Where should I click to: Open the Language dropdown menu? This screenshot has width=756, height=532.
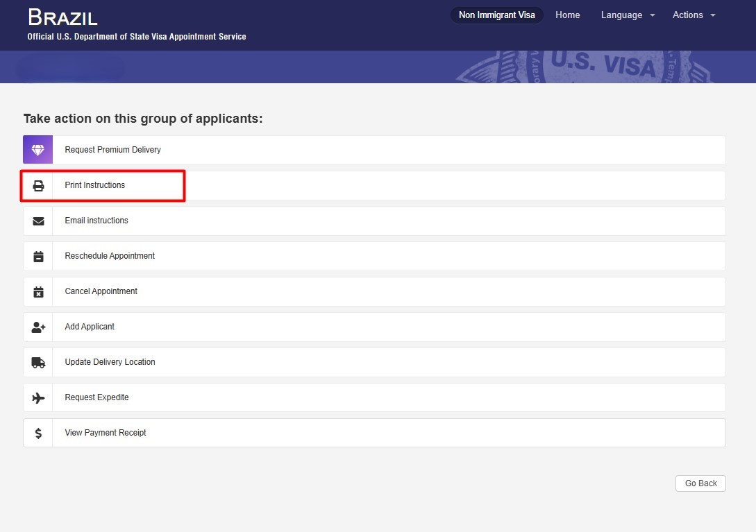(627, 15)
